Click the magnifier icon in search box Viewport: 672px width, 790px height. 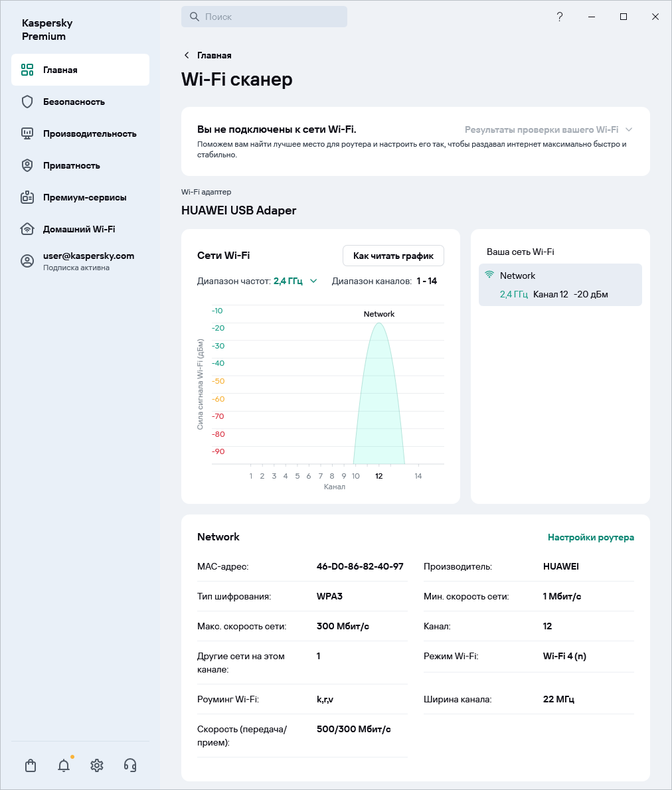(x=194, y=17)
